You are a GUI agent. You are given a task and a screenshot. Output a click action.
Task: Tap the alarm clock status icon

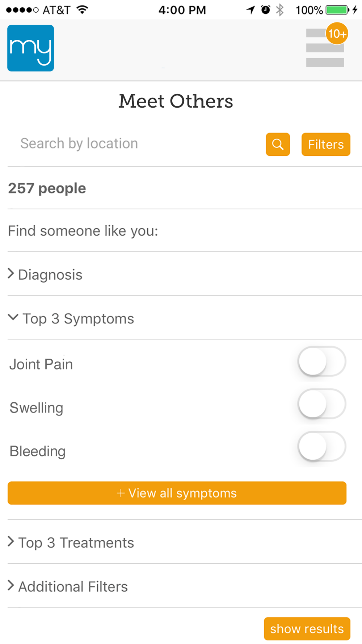tap(266, 10)
